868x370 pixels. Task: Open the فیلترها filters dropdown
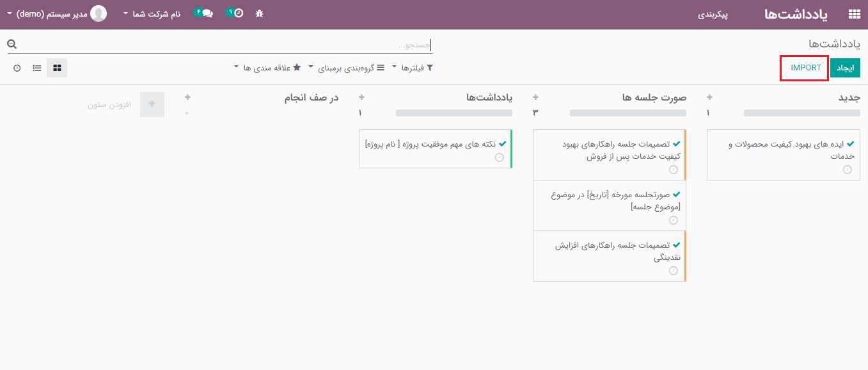(413, 68)
